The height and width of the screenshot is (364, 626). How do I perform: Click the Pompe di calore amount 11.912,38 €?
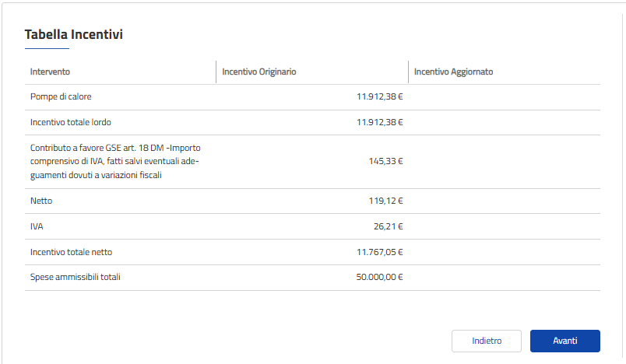coord(380,96)
